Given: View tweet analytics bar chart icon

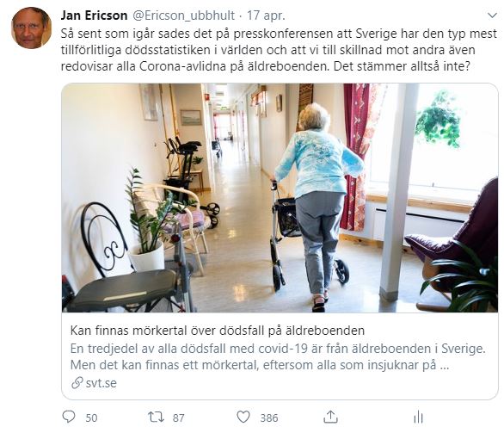Looking at the screenshot, I should click(x=418, y=418).
